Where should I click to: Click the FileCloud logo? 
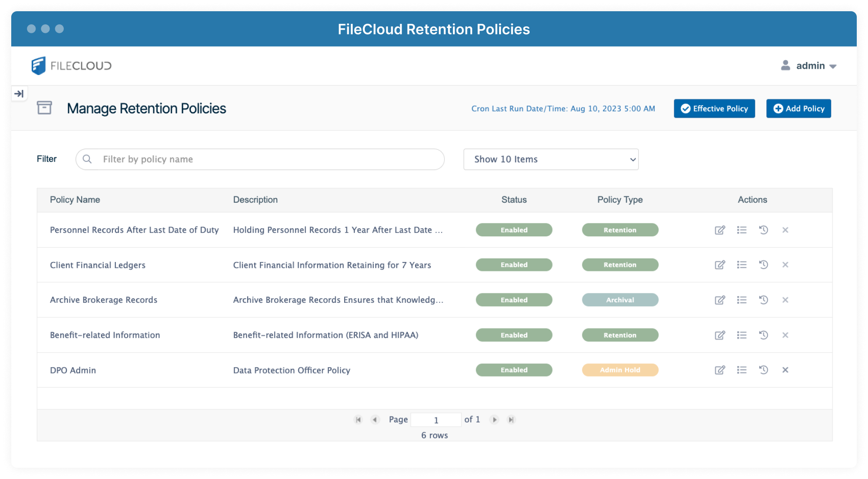pos(71,65)
